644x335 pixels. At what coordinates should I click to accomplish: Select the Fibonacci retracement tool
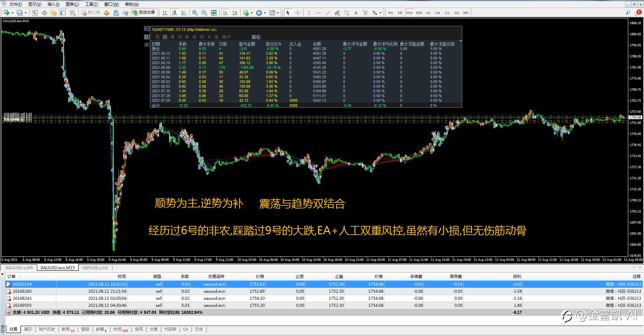pos(346,13)
